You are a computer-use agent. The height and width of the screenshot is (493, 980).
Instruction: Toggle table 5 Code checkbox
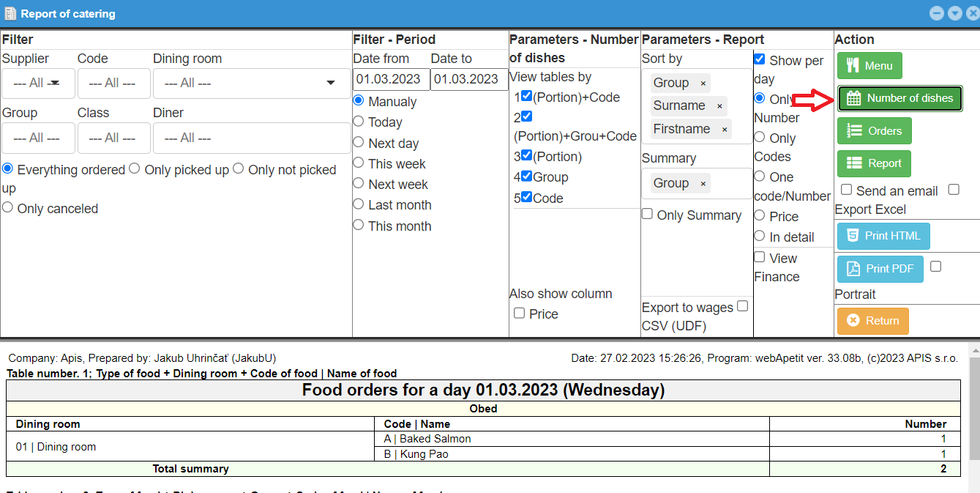coord(526,196)
